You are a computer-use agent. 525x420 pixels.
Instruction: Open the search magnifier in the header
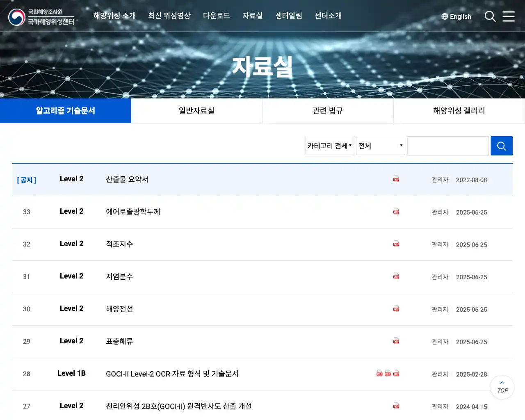click(490, 16)
